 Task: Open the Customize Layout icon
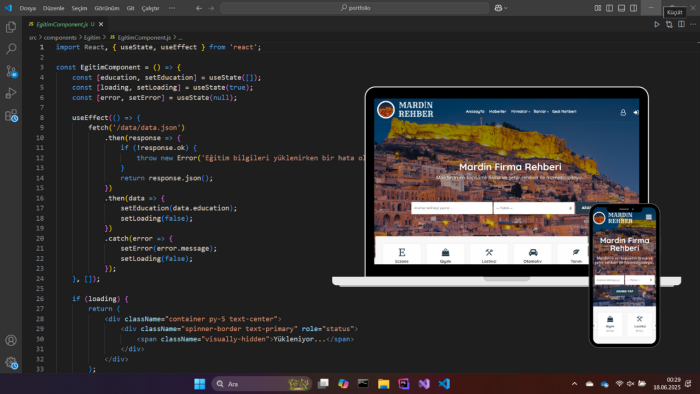[x=597, y=8]
